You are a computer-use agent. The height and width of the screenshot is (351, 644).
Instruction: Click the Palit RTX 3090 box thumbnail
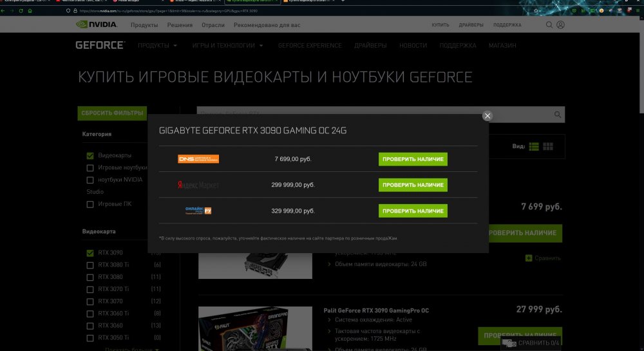(255, 328)
